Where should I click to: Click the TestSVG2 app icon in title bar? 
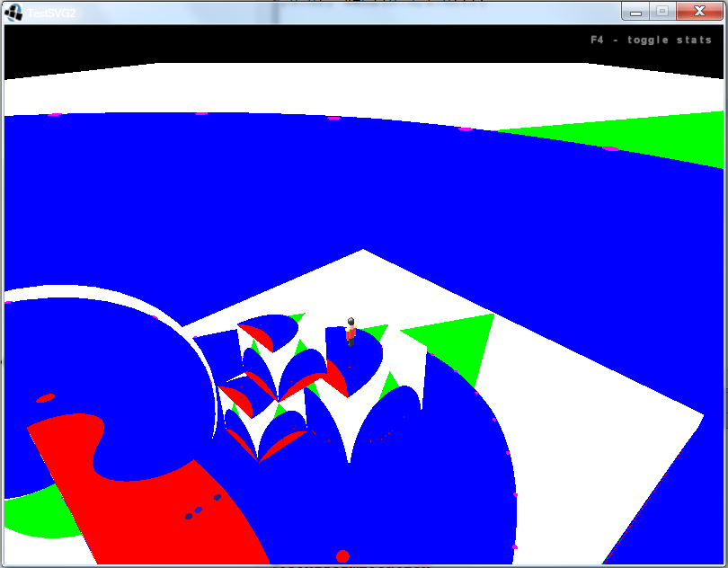(13, 13)
